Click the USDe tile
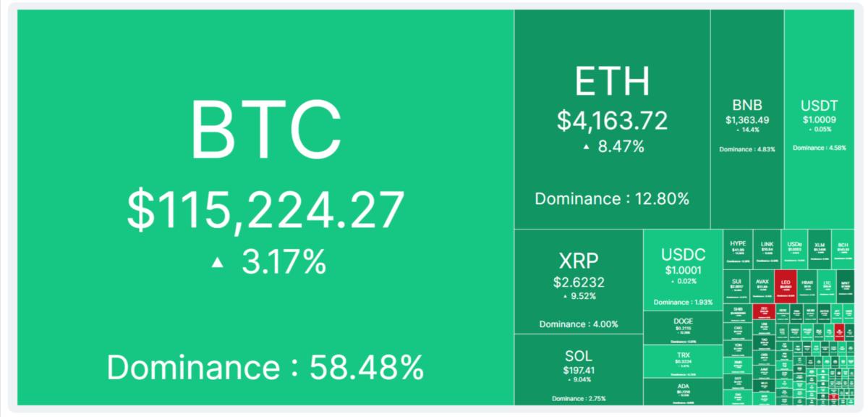The image size is (868, 417). pos(794,250)
